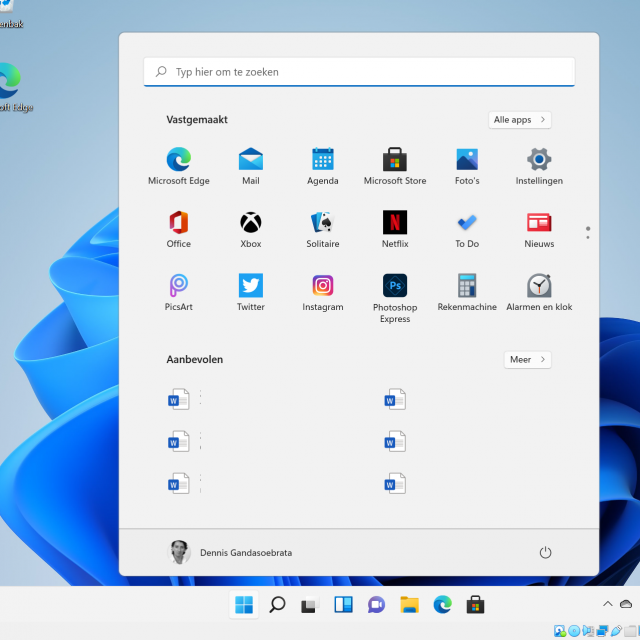Open the Xbox app
The height and width of the screenshot is (640, 640).
tap(251, 229)
